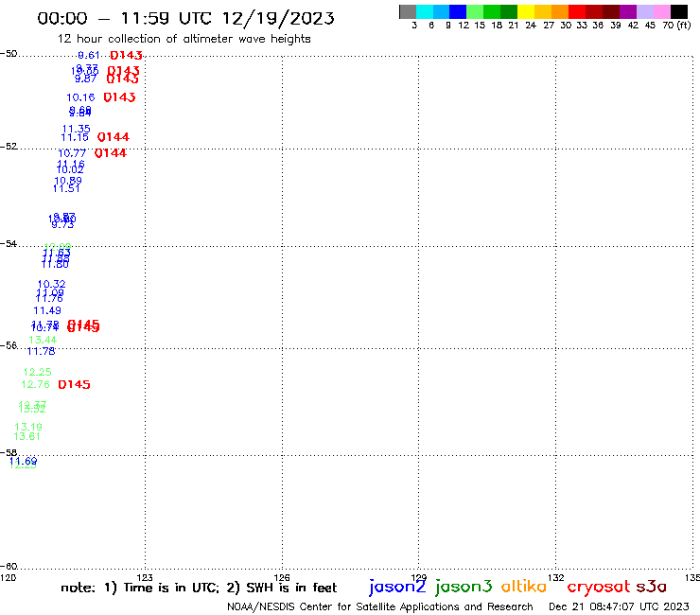
Task: Click the date range title 00:00 – 11:59 UTC 12/19/2023
Action: point(185,18)
